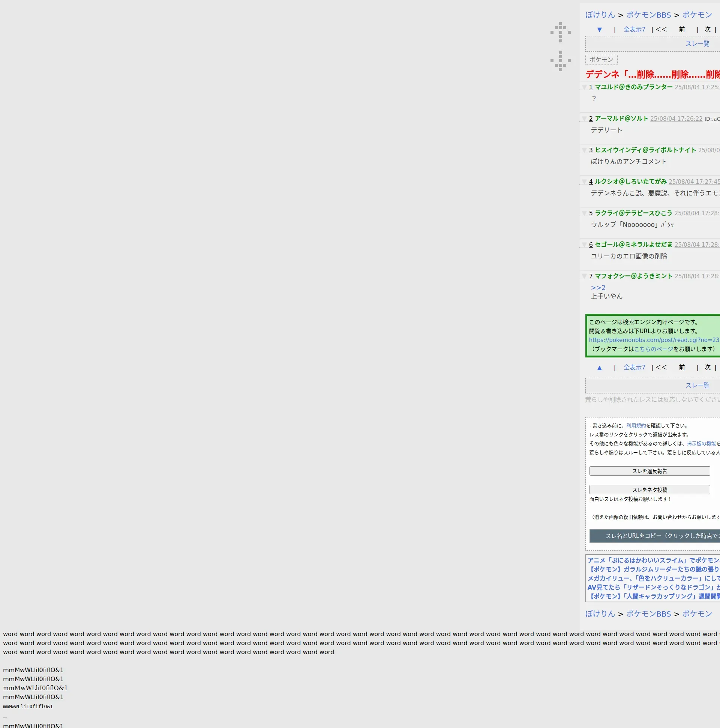The image size is (720, 728).
Task: Click the pixelated scroll-up arrow icon
Action: 560,32
